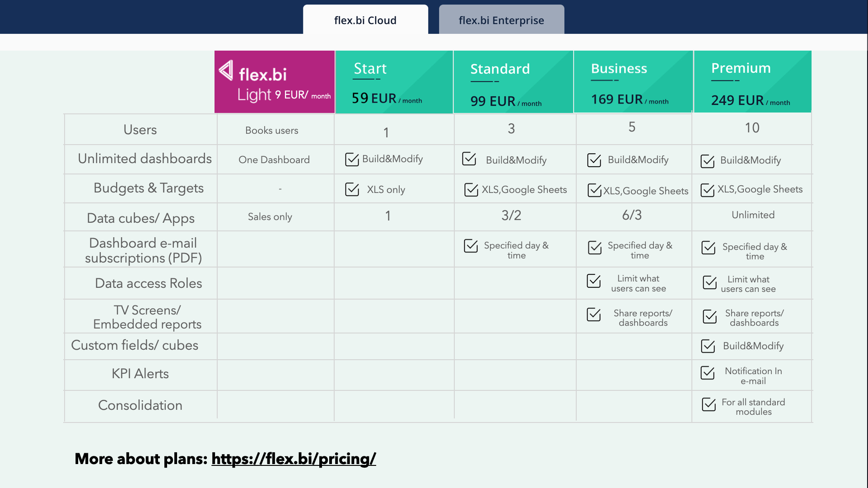Click Business plan Limit what users can see checkmark
868x488 pixels.
pos(593,281)
